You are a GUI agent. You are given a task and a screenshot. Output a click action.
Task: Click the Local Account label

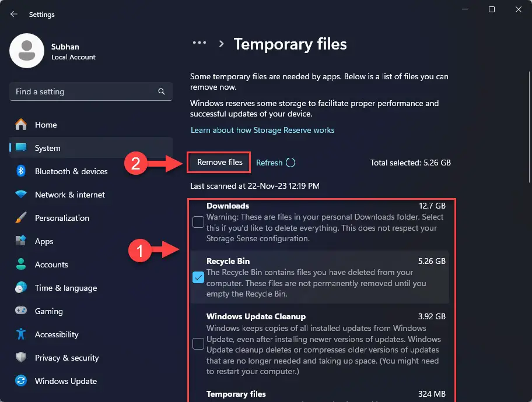(x=73, y=57)
